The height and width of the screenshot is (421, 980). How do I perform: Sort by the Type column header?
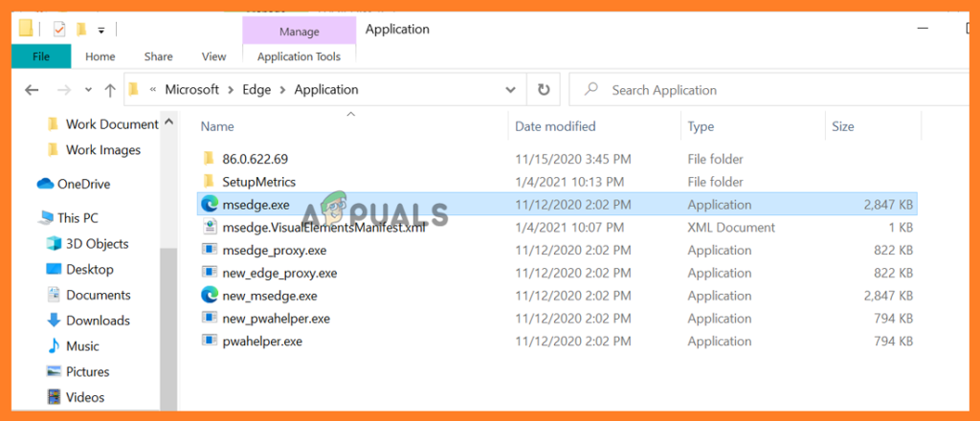coord(701,126)
